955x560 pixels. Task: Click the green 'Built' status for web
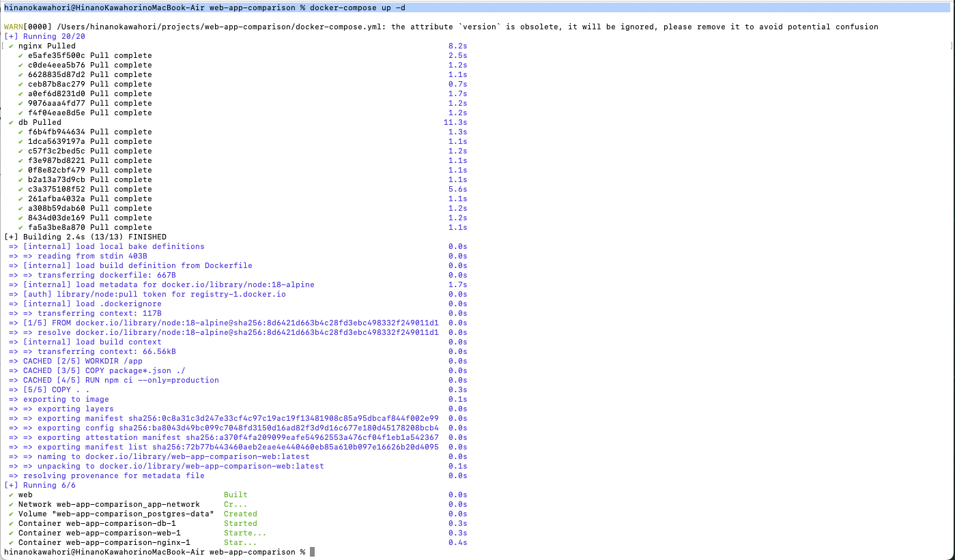pyautogui.click(x=236, y=495)
